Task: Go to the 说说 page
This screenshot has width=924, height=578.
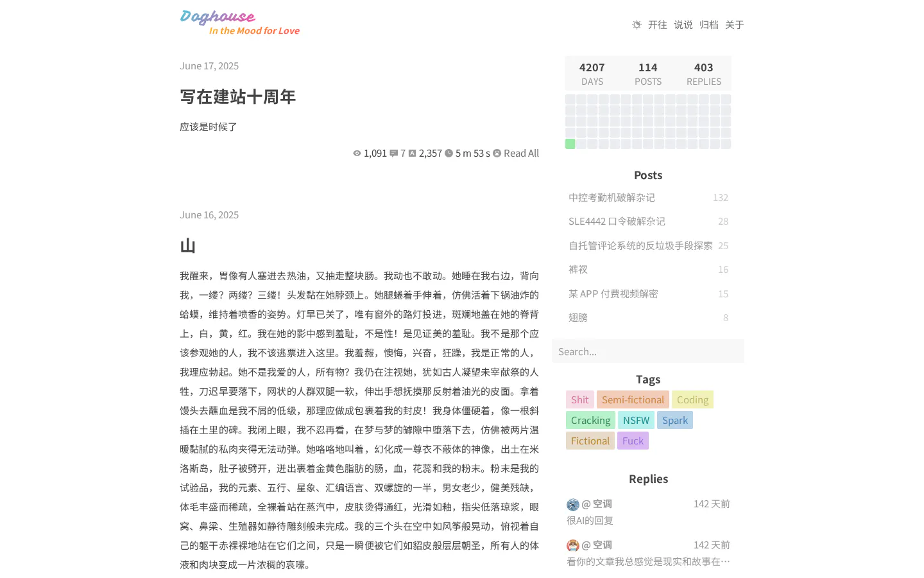Action: tap(683, 25)
